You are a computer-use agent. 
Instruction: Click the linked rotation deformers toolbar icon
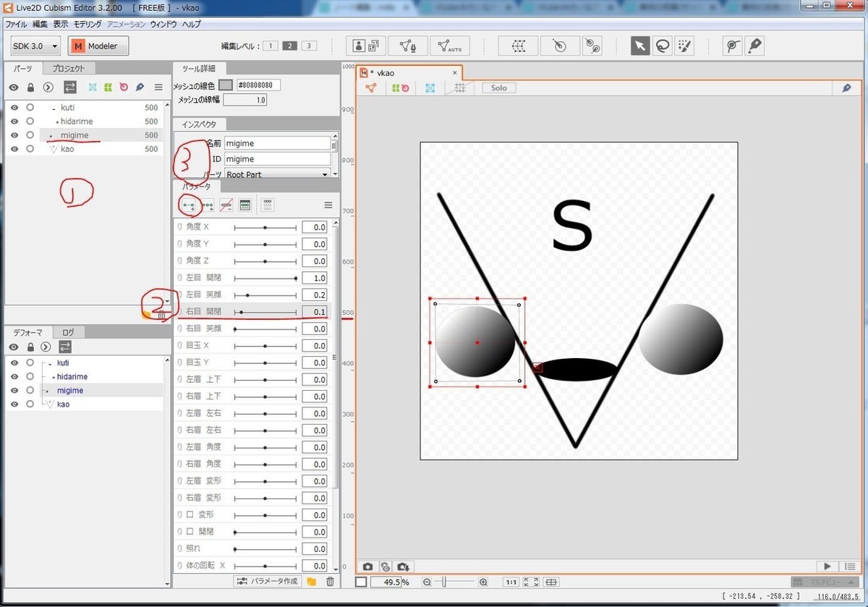point(592,46)
